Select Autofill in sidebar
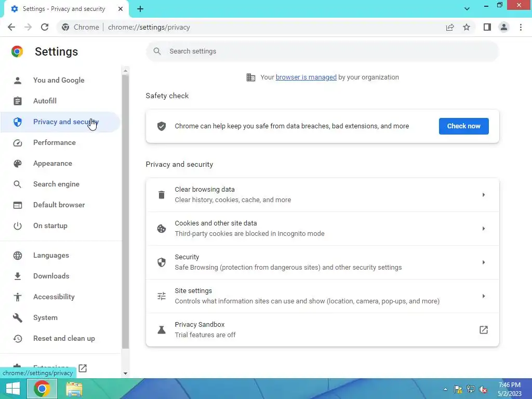 60,101
